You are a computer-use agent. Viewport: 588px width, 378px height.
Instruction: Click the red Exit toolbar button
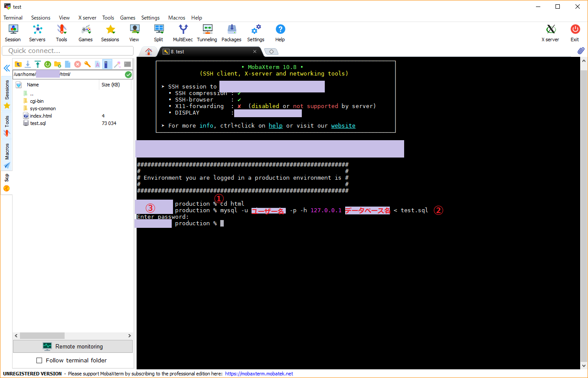tap(575, 33)
